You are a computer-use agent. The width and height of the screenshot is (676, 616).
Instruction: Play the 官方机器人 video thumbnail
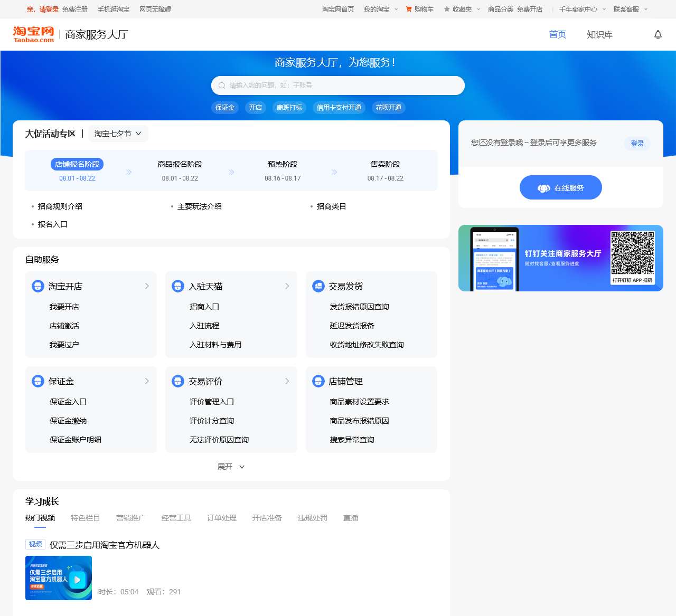pos(59,578)
